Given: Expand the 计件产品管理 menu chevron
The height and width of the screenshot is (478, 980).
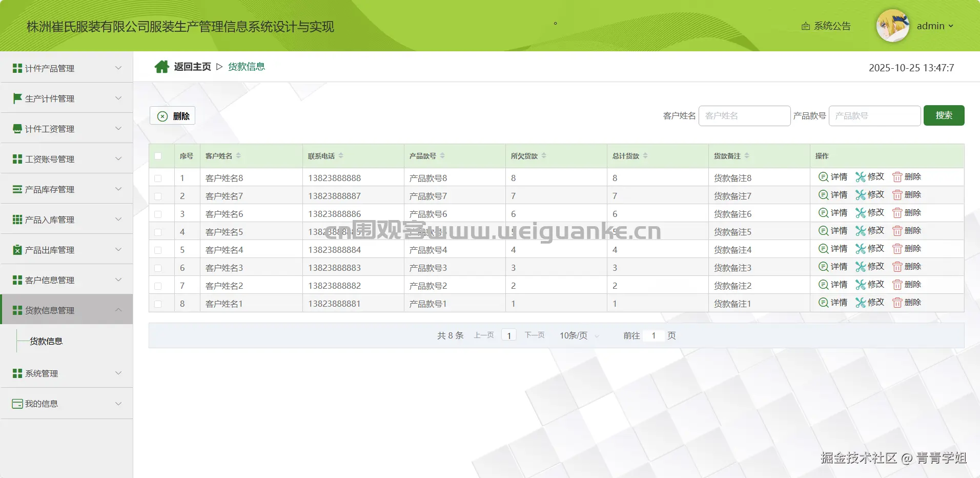Looking at the screenshot, I should (x=118, y=68).
